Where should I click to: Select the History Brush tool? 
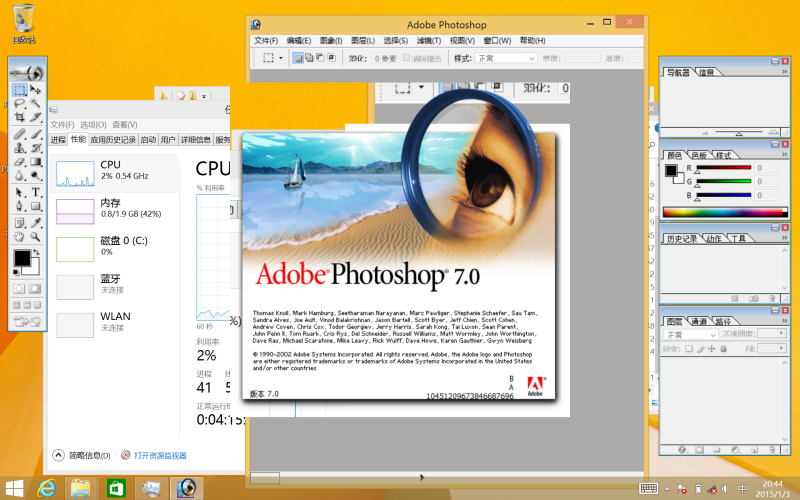point(35,148)
